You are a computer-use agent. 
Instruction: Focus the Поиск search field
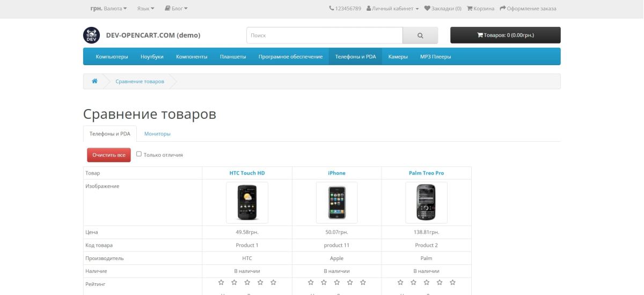tap(324, 35)
